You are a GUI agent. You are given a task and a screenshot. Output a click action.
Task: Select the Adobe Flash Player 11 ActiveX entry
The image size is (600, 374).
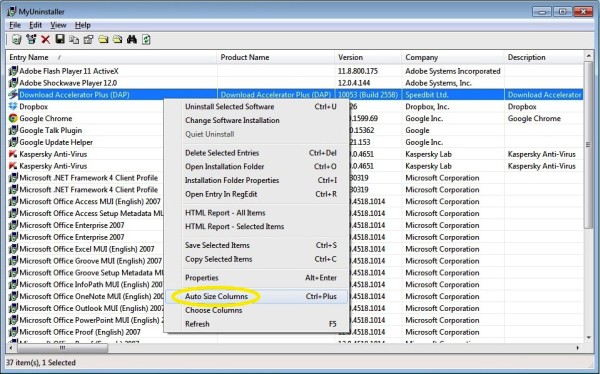(x=69, y=71)
